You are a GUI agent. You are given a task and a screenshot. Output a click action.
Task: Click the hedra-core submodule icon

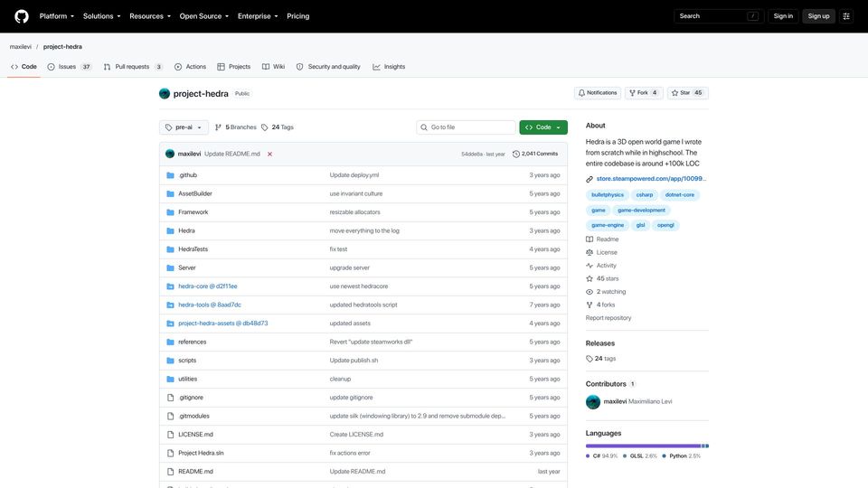point(171,286)
